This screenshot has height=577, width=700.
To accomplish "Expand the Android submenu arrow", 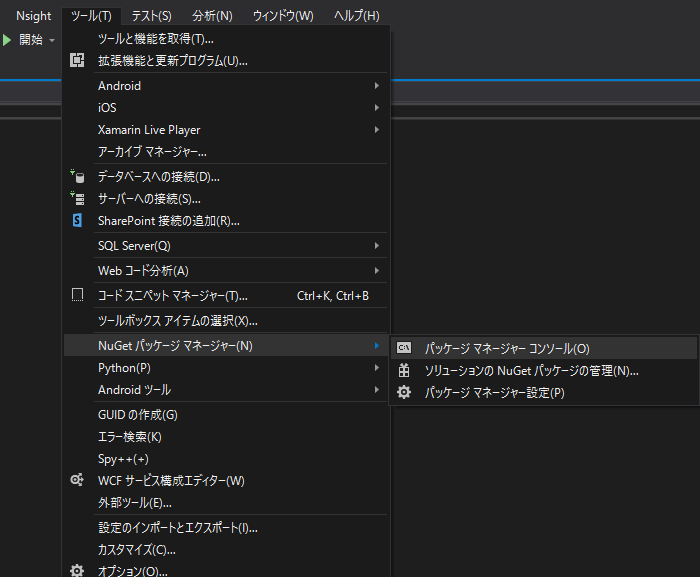I will click(377, 85).
